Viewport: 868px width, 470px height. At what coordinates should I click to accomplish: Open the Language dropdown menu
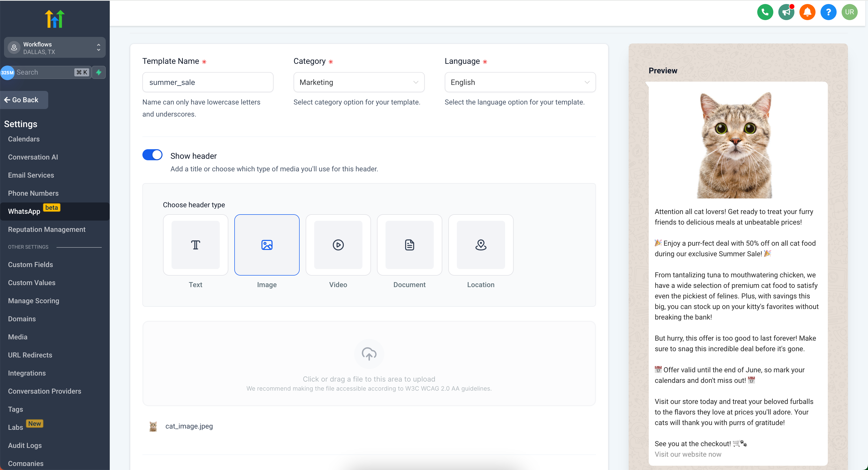tap(520, 82)
